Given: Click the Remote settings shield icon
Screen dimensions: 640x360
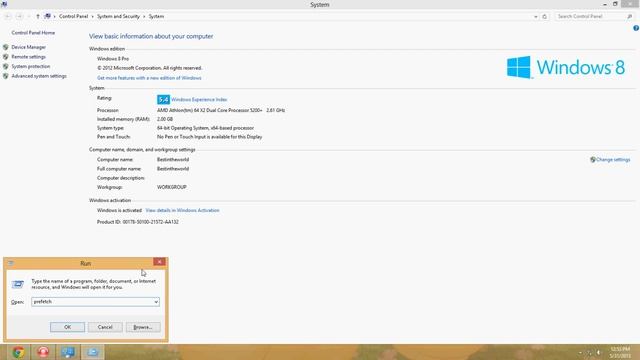Looking at the screenshot, I should (6, 57).
